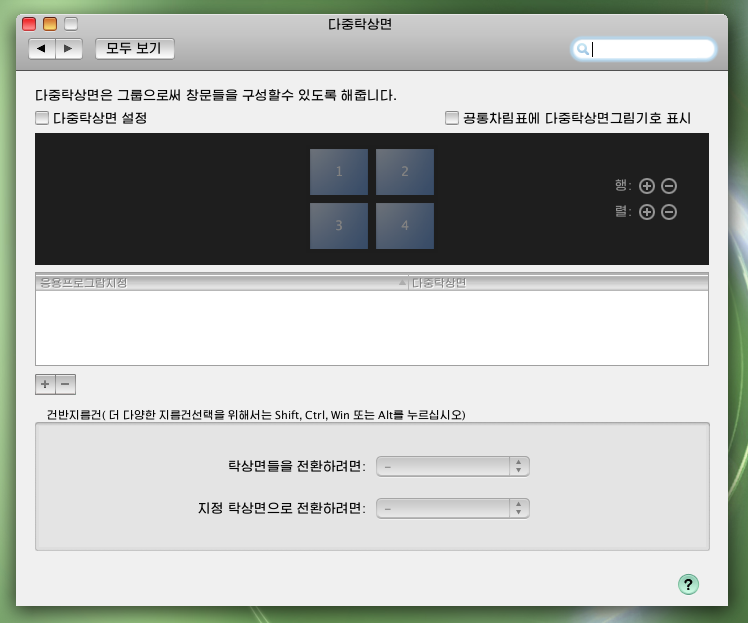This screenshot has width=748, height=623.
Task: Toggle 공통차림표에 다중탁상면그림기호 표시 checkbox
Action: (x=452, y=118)
